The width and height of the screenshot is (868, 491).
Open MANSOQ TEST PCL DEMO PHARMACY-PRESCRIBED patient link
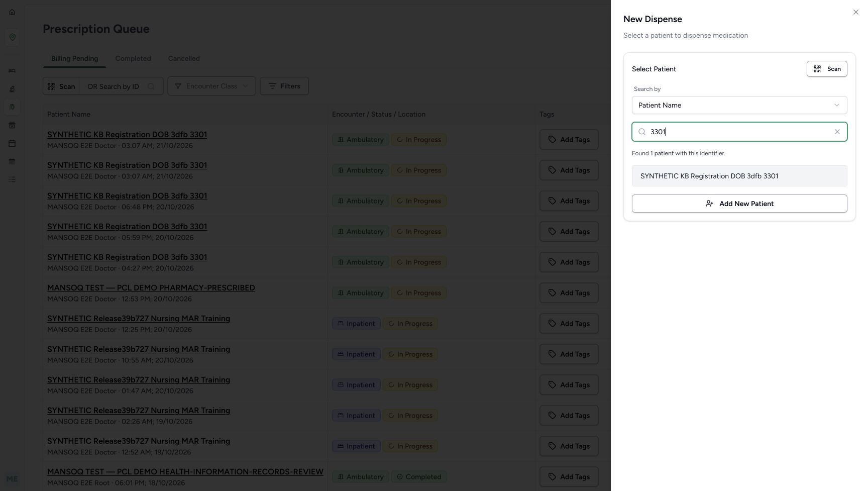click(x=151, y=287)
